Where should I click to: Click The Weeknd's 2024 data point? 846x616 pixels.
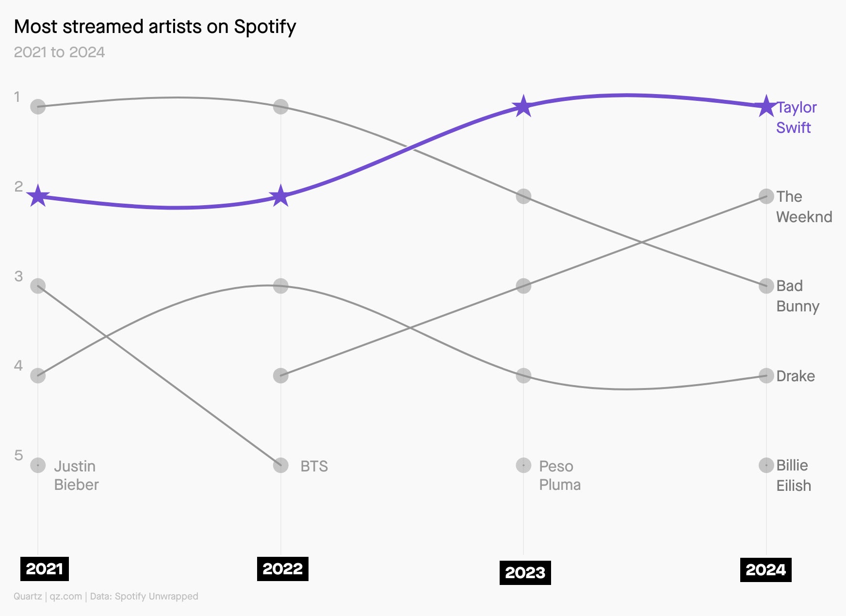pos(766,196)
